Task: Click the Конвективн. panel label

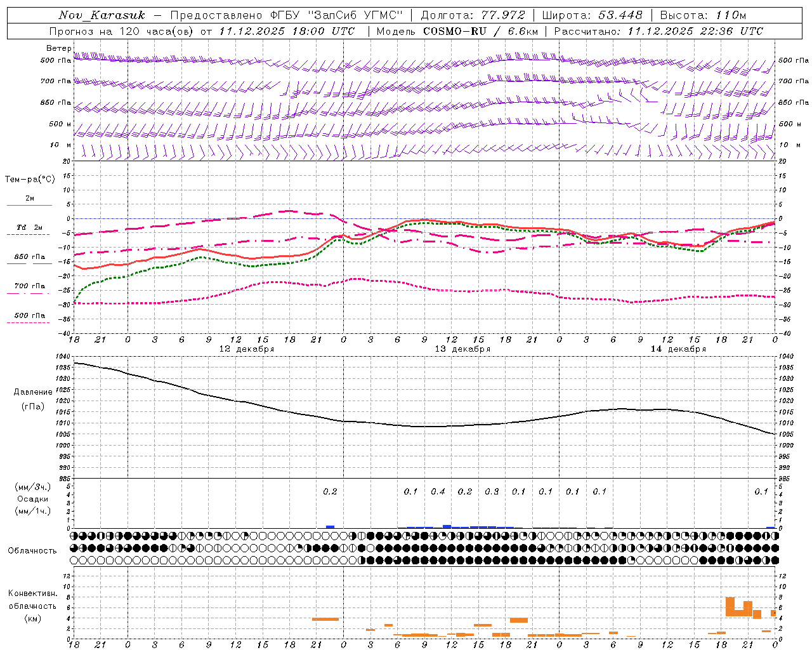Action: coord(33,594)
